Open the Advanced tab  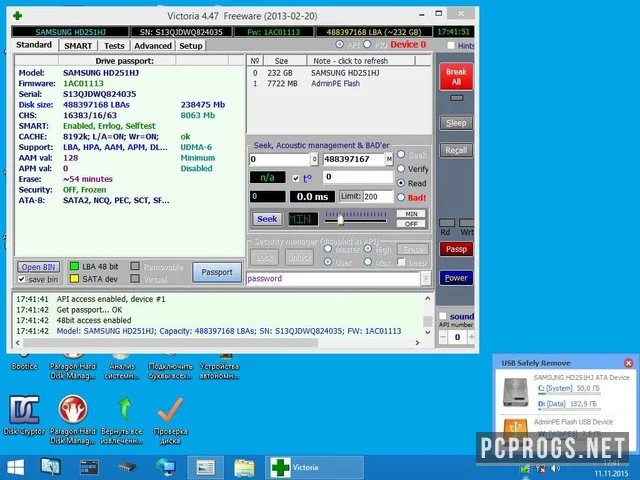coord(153,46)
